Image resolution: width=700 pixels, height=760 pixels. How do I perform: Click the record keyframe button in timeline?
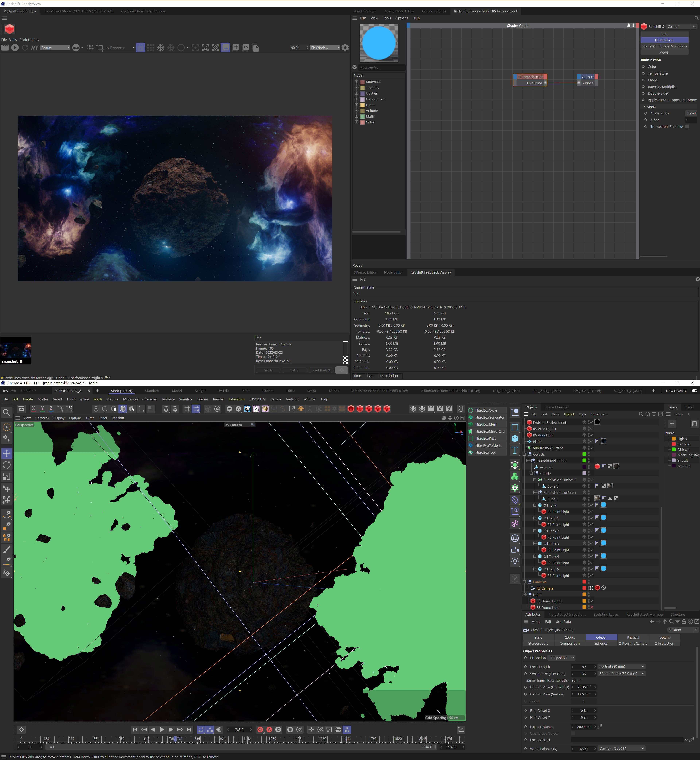(x=260, y=729)
